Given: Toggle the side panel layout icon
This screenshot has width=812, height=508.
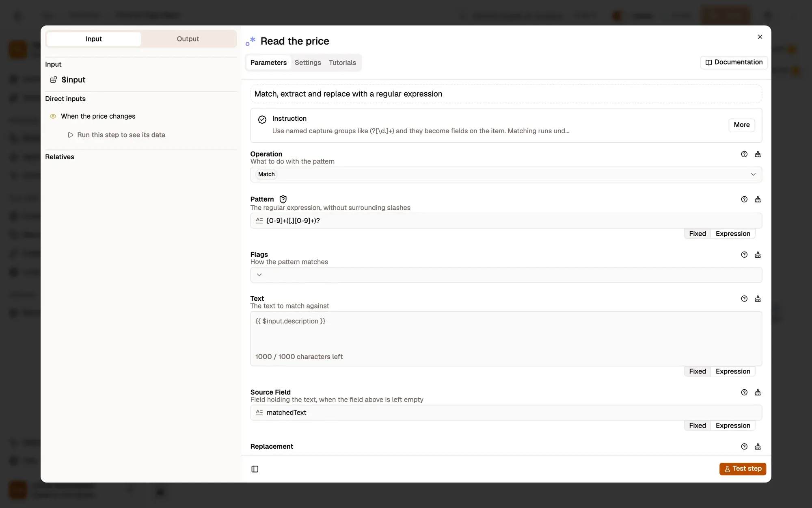Looking at the screenshot, I should (x=255, y=469).
